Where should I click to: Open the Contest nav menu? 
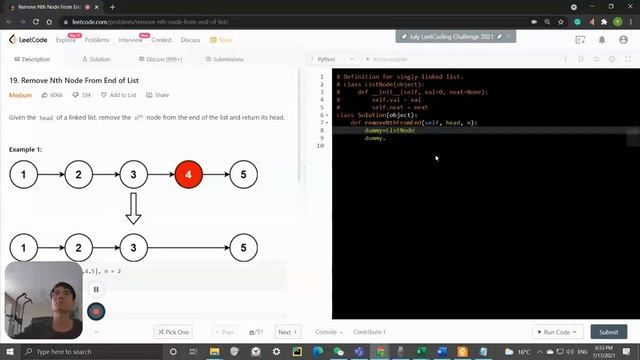pyautogui.click(x=162, y=40)
